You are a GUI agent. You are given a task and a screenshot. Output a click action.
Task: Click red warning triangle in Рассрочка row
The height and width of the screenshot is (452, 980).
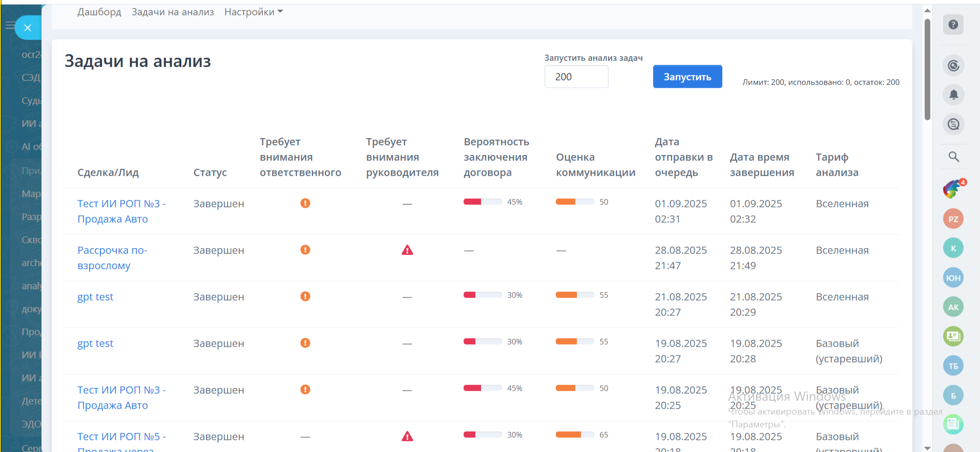coord(407,250)
